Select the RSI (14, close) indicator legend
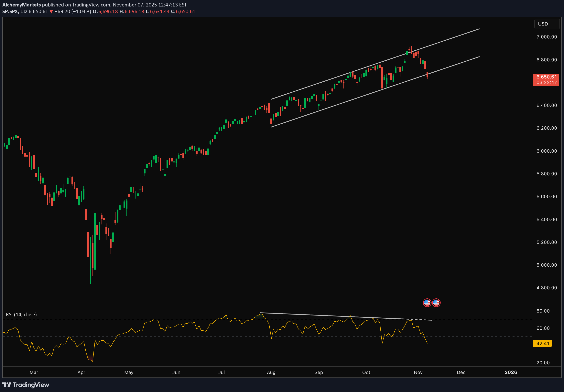 pos(21,315)
